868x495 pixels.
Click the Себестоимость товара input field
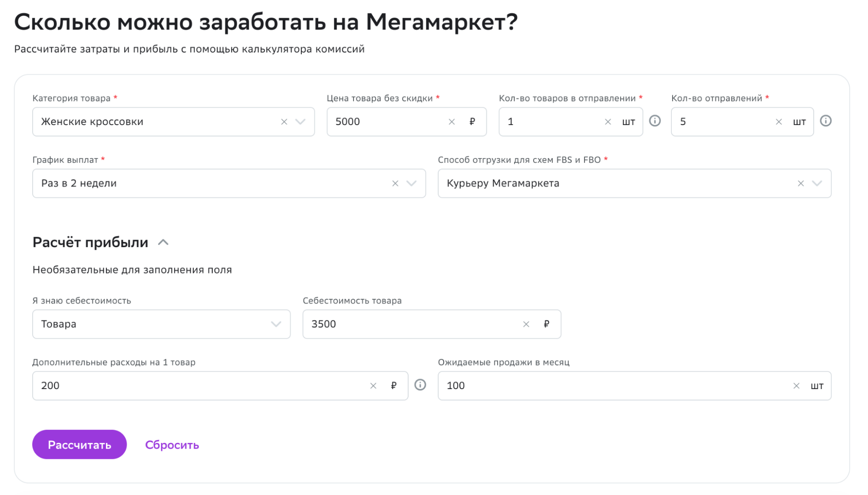[x=432, y=324]
